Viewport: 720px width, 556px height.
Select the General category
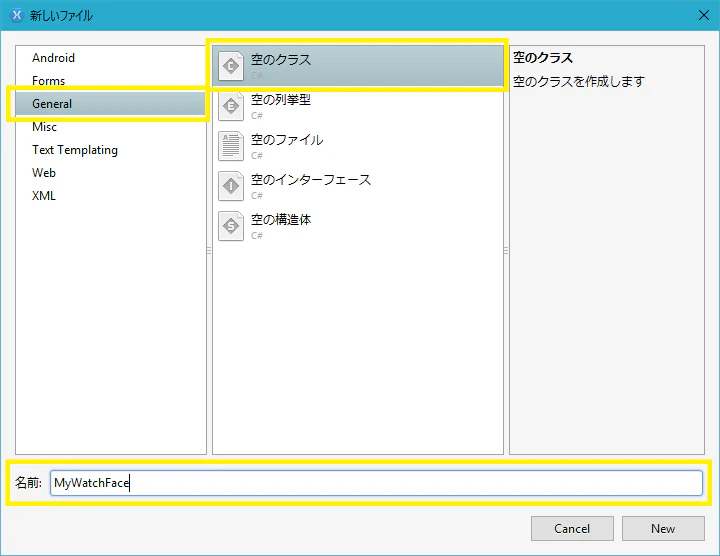110,104
